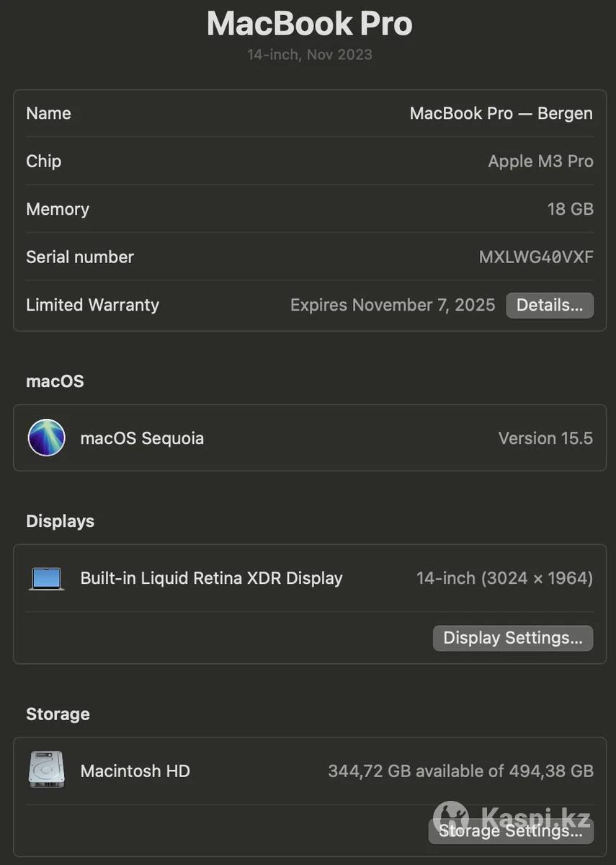Click the Built-in Liquid Retina XDR Display label

[212, 578]
